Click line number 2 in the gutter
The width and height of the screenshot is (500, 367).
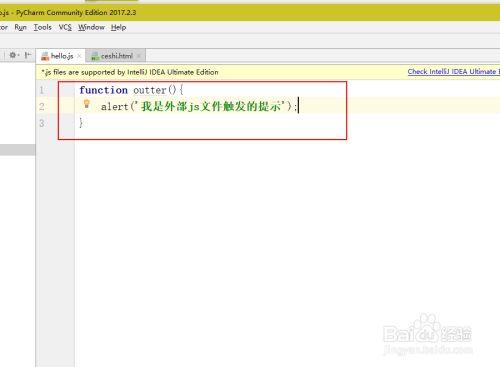pos(42,107)
